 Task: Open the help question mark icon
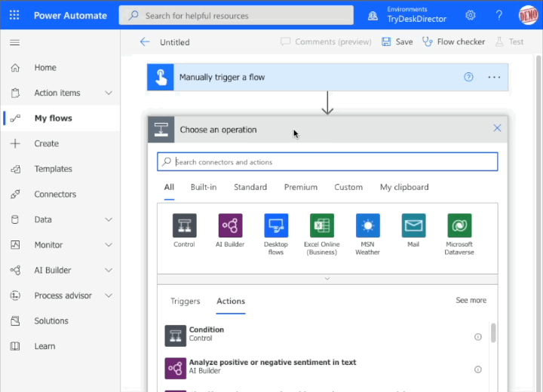pyautogui.click(x=499, y=15)
